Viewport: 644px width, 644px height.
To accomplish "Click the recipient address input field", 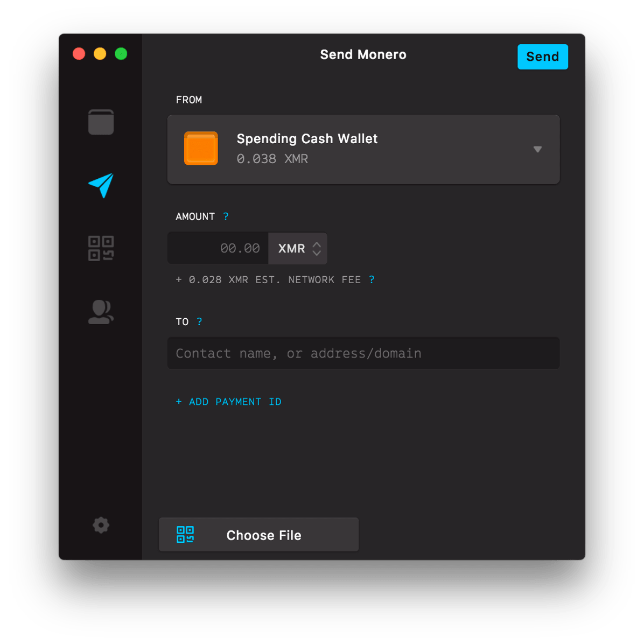I will click(x=363, y=353).
